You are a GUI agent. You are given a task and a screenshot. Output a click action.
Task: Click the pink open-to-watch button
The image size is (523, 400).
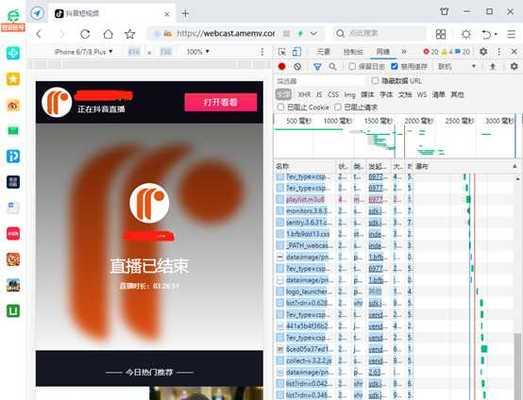click(220, 102)
